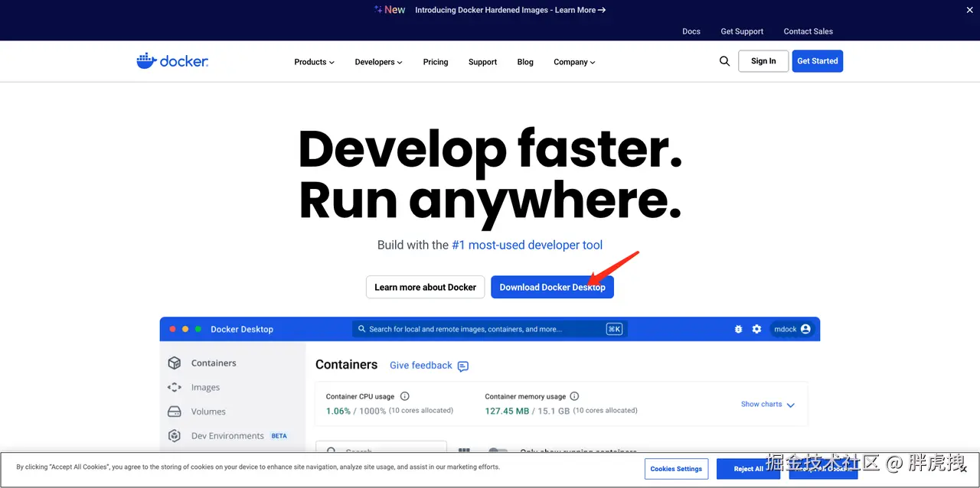Select Dev Environments in sidebar
This screenshot has height=488, width=980.
coord(227,436)
